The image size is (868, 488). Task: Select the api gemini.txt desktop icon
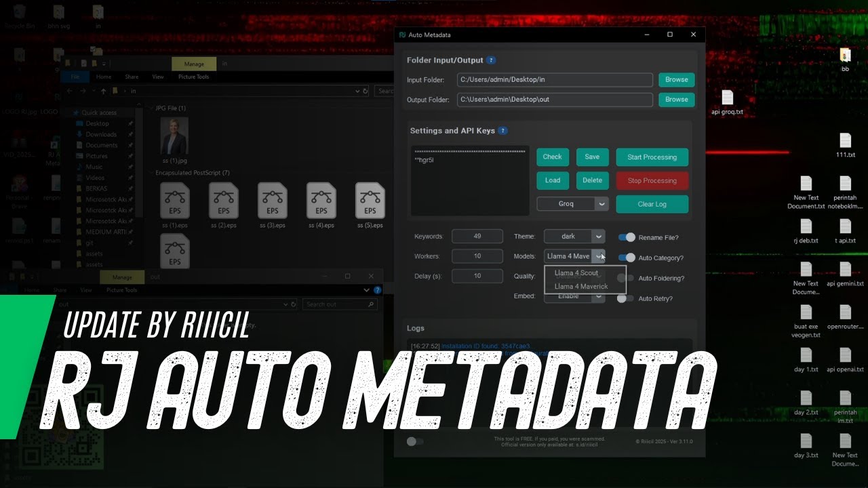point(845,274)
